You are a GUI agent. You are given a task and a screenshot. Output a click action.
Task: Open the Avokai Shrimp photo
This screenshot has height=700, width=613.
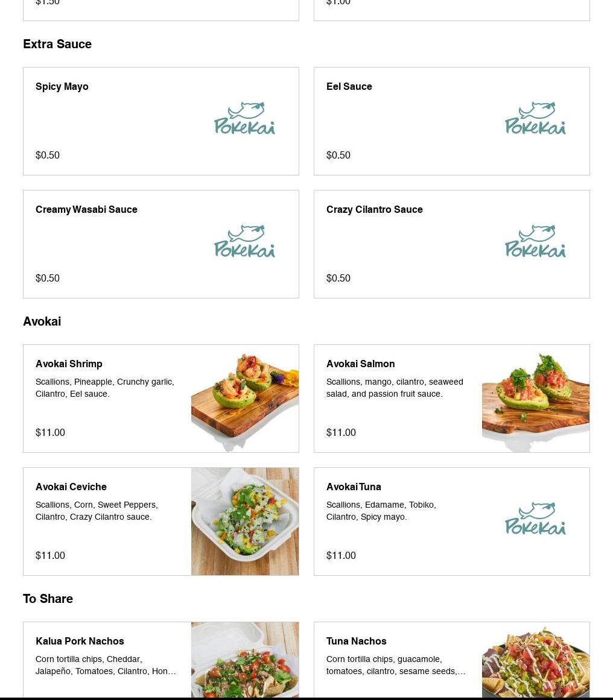click(x=245, y=399)
